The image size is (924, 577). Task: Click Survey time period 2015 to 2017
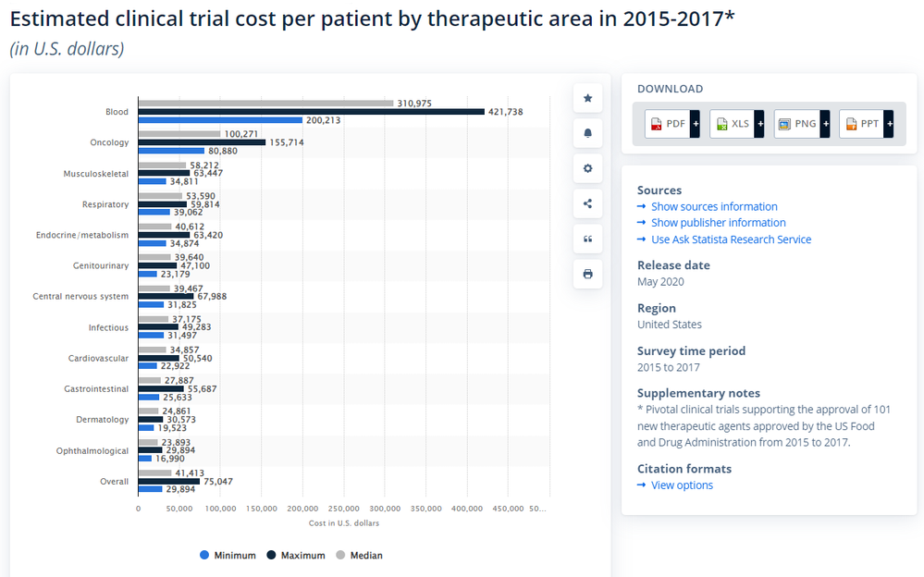[x=668, y=367]
